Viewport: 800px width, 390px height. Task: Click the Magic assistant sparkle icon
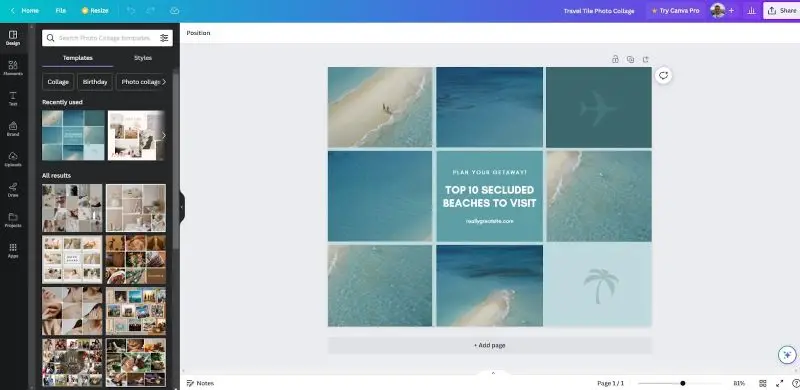pos(787,354)
